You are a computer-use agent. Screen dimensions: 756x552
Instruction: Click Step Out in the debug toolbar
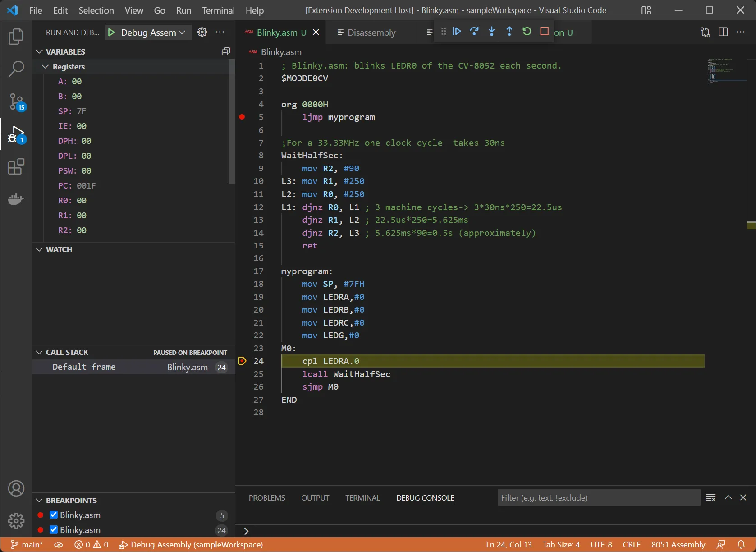coord(509,31)
